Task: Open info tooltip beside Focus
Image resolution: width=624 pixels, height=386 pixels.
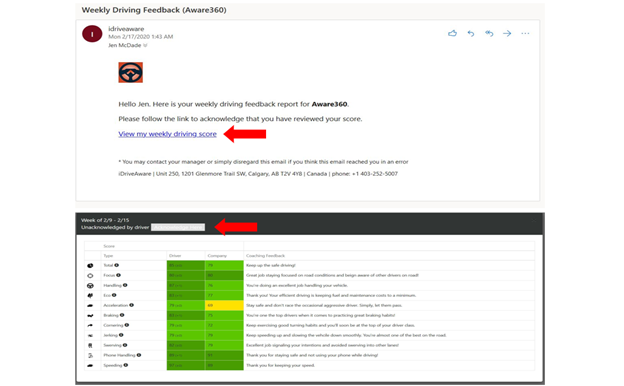Action: (x=119, y=275)
